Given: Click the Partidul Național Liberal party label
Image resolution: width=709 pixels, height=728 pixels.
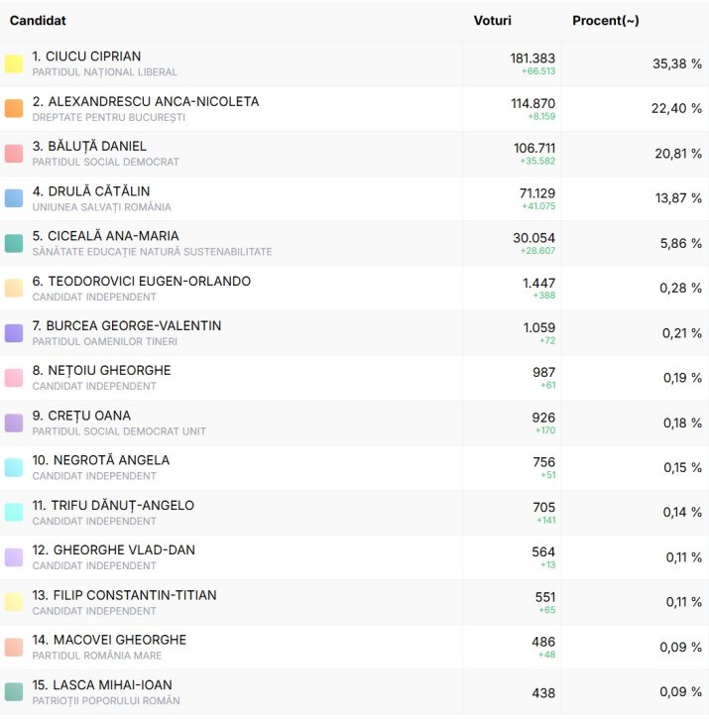Looking at the screenshot, I should coord(105,72).
